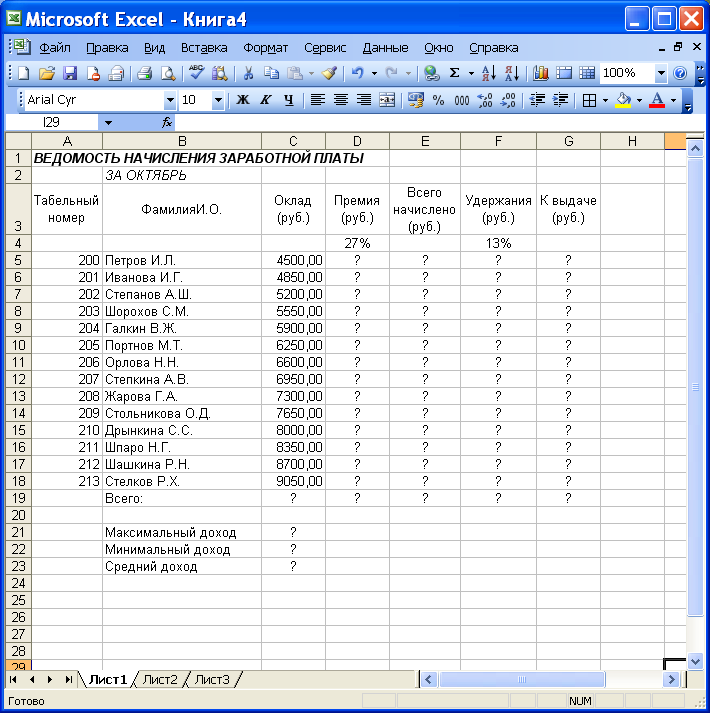Expand the AutoSum functions dropdown arrow
The height and width of the screenshot is (713, 710).
click(x=471, y=73)
